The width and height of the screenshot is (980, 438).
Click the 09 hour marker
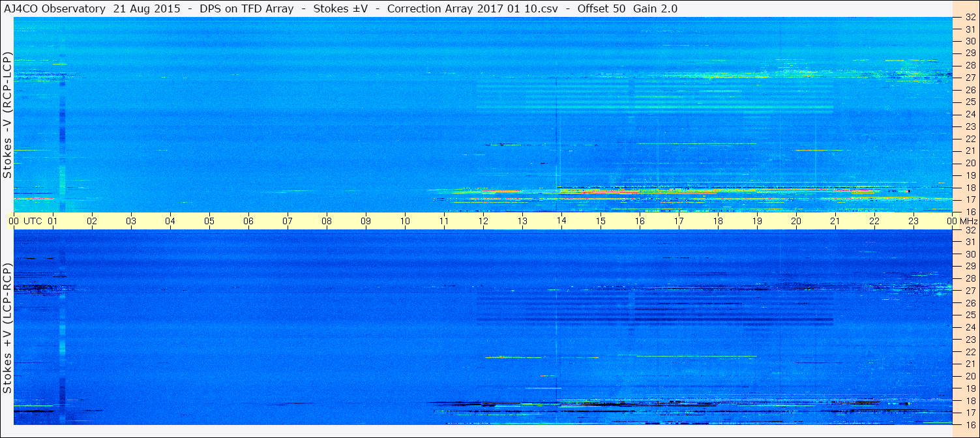click(366, 221)
